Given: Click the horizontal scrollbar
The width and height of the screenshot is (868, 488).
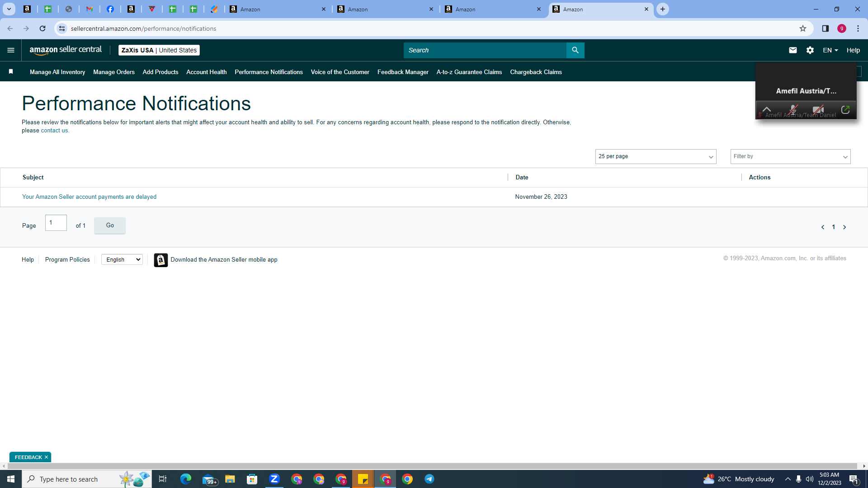Looking at the screenshot, I should (x=432, y=466).
